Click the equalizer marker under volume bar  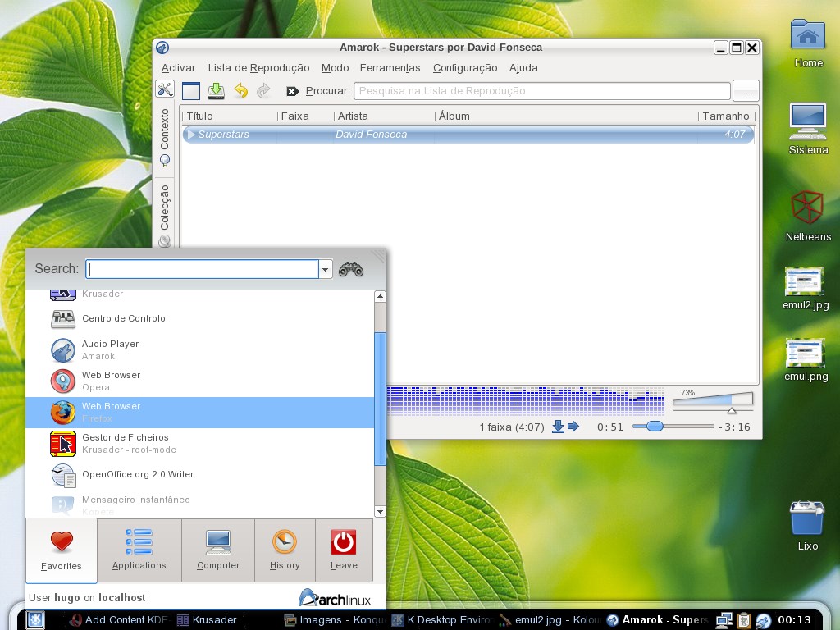click(x=731, y=410)
